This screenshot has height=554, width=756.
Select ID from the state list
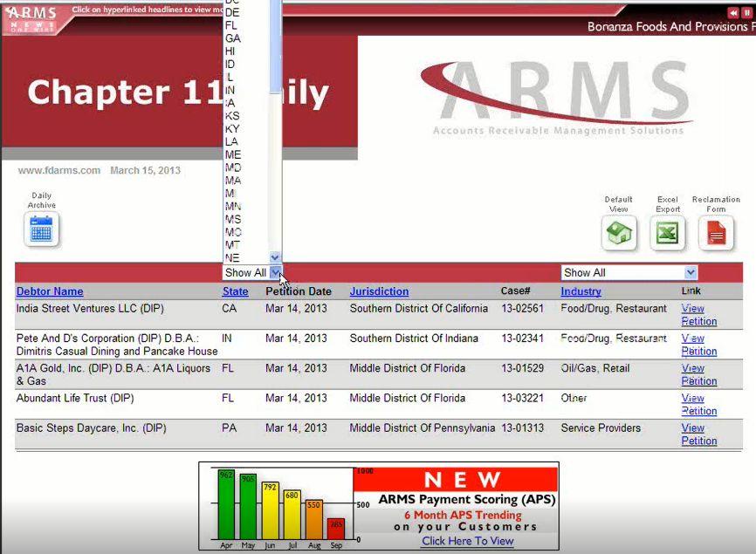point(230,64)
